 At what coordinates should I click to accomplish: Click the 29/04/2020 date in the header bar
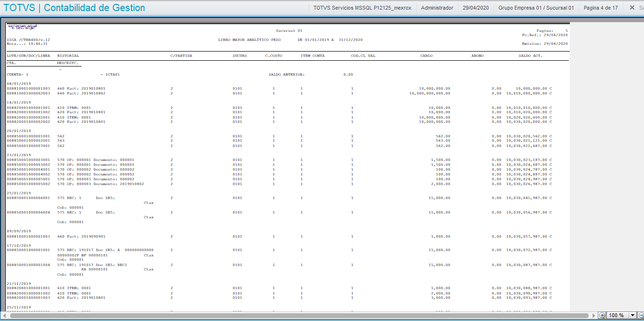pos(476,8)
